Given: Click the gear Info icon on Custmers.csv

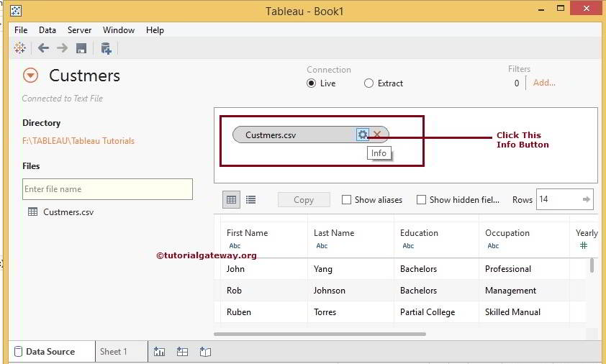Looking at the screenshot, I should 362,135.
